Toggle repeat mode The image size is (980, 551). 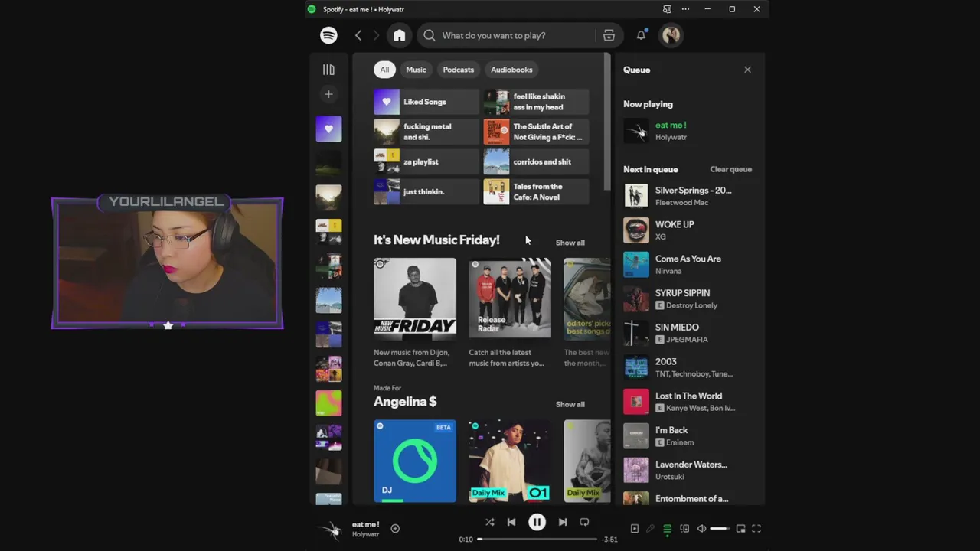(x=584, y=522)
